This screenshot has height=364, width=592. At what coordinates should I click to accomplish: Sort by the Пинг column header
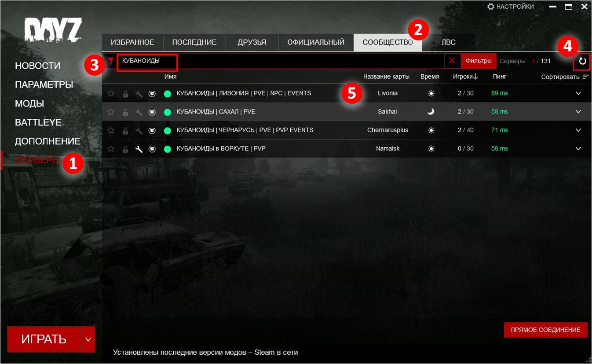tap(500, 76)
